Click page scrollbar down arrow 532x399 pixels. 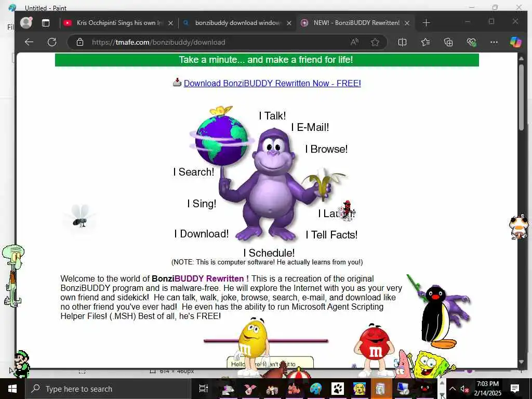[x=521, y=362]
